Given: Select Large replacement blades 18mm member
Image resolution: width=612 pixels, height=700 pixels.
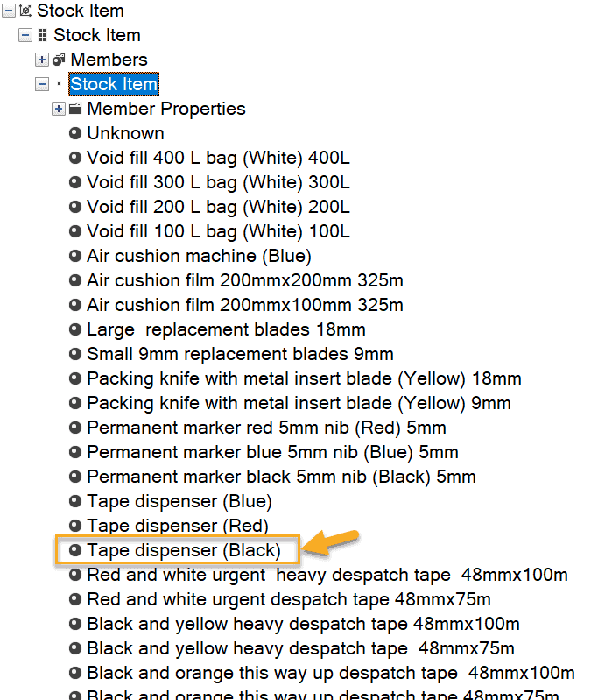Looking at the screenshot, I should coord(226,330).
